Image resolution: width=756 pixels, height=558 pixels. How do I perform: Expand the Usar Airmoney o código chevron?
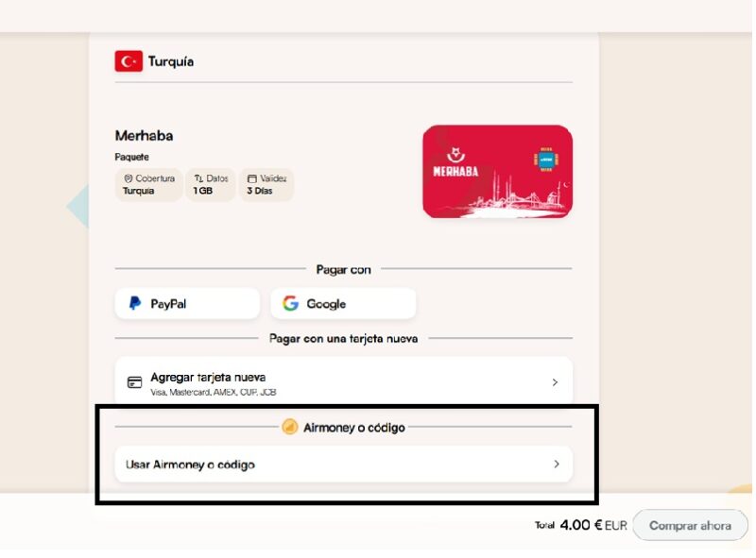[557, 464]
